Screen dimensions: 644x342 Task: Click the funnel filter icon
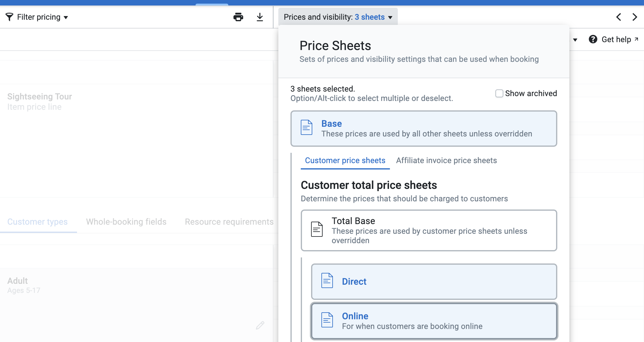(x=9, y=17)
